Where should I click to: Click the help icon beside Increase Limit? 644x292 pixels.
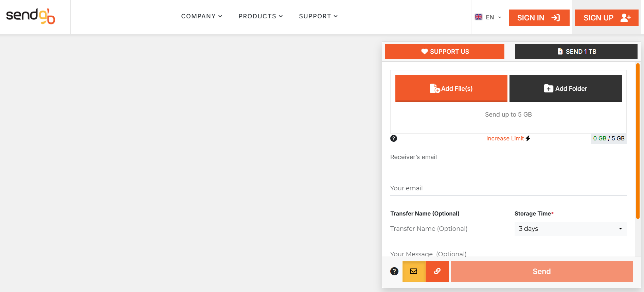pyautogui.click(x=394, y=138)
